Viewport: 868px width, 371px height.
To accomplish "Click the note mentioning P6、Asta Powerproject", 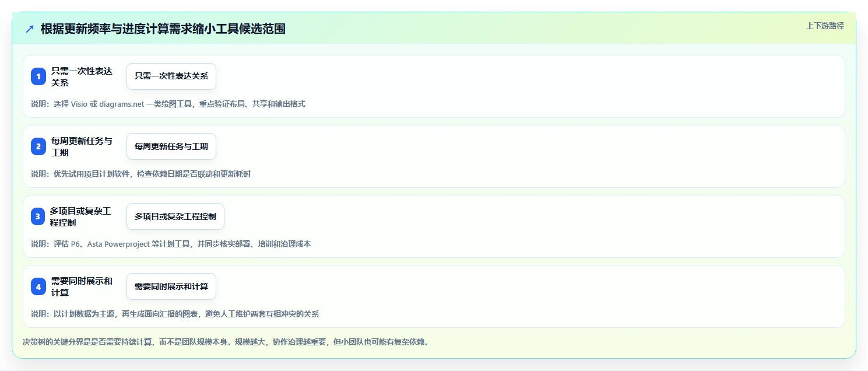I will point(171,244).
